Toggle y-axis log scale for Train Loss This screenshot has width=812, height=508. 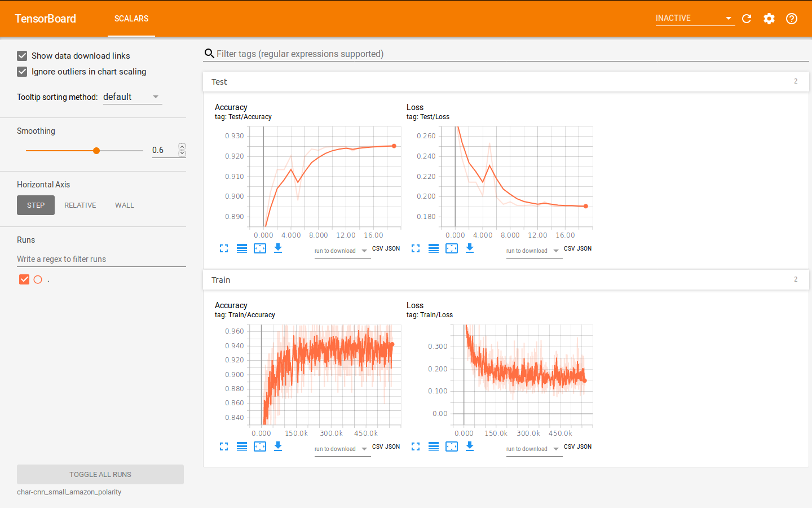tap(434, 446)
